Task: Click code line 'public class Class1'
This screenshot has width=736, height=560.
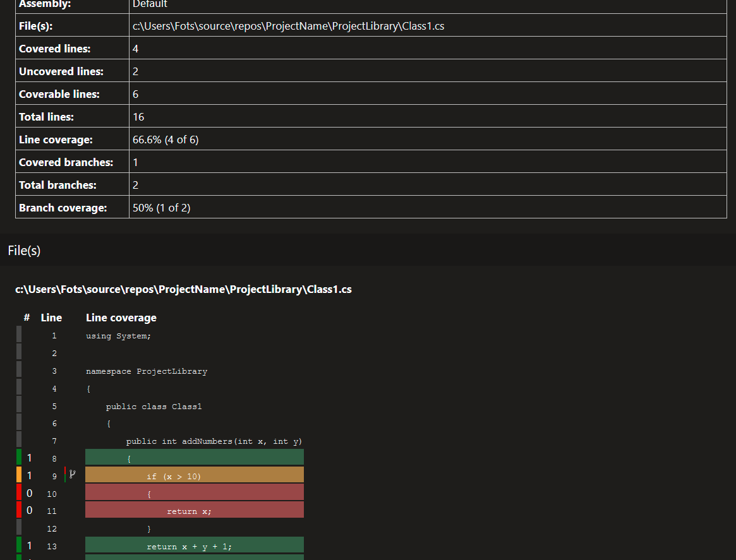Action: pyautogui.click(x=154, y=406)
